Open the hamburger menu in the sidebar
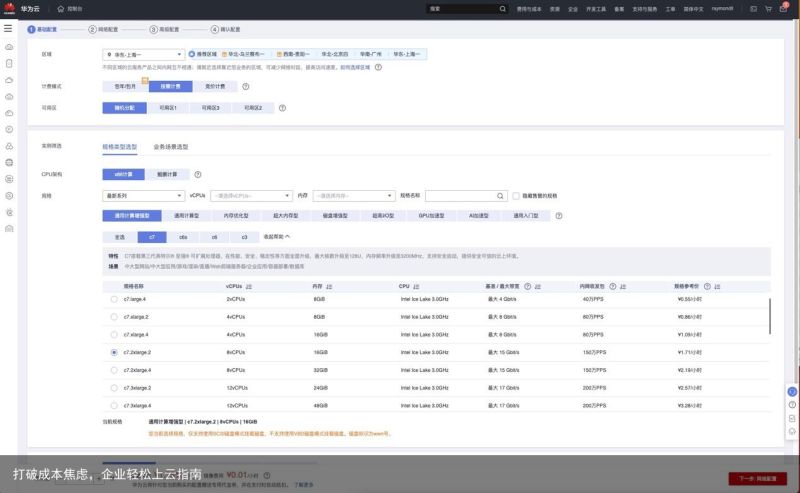The height and width of the screenshot is (493, 800). click(8, 29)
